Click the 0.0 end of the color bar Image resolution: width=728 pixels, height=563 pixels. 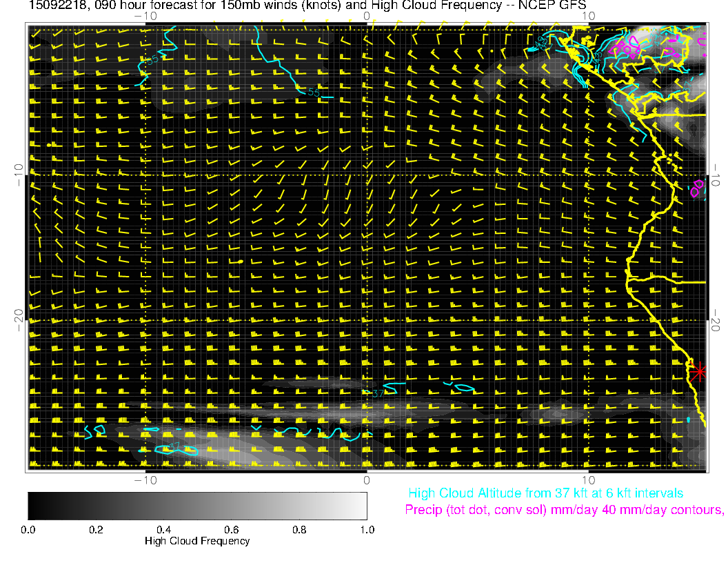coord(30,505)
